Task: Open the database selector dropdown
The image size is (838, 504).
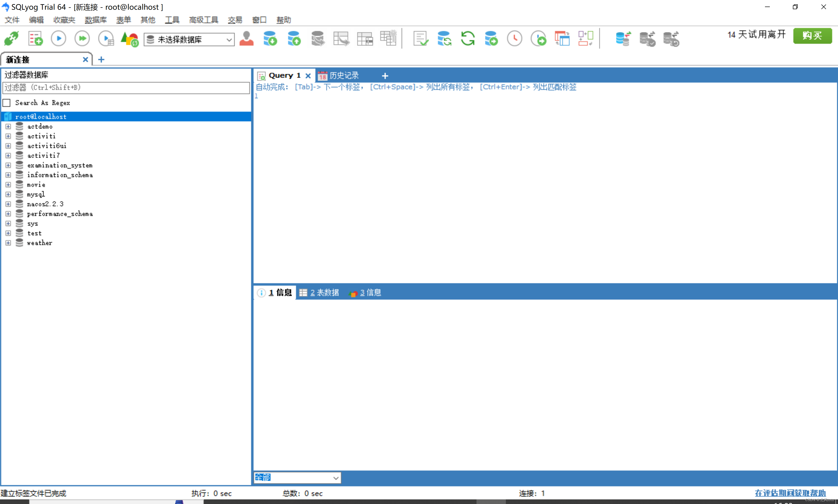Action: click(x=189, y=40)
